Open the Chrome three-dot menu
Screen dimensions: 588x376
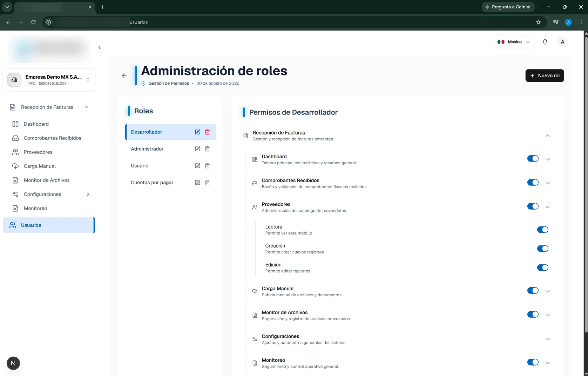(581, 22)
